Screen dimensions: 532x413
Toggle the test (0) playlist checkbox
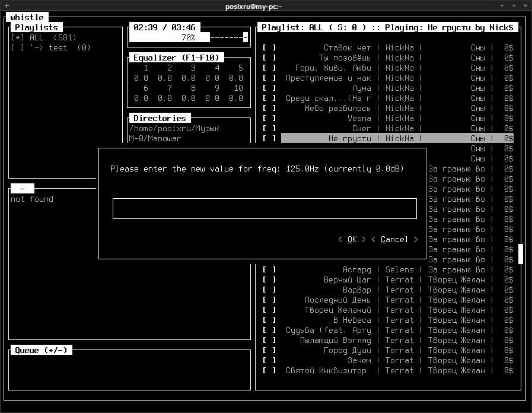click(17, 48)
